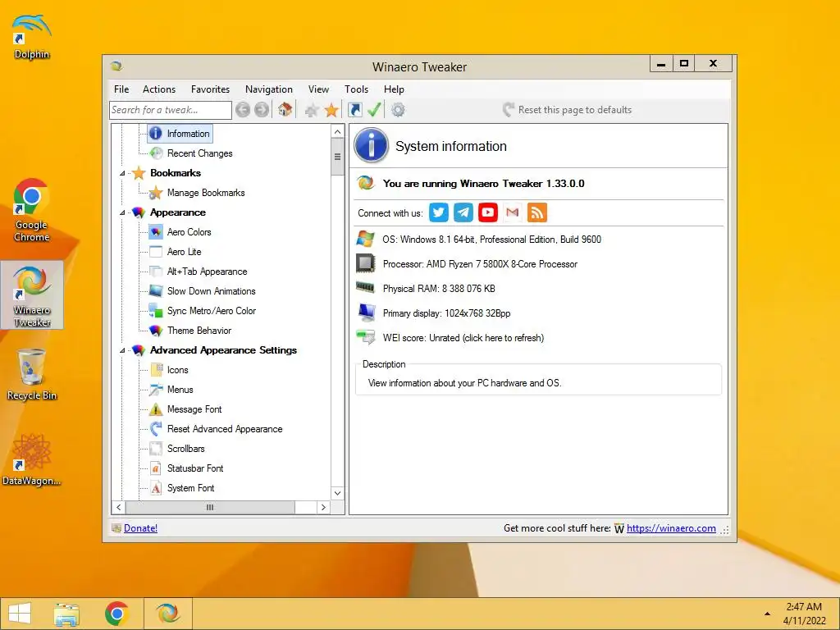
Task: Click the Aero Lite tree icon
Action: (156, 252)
